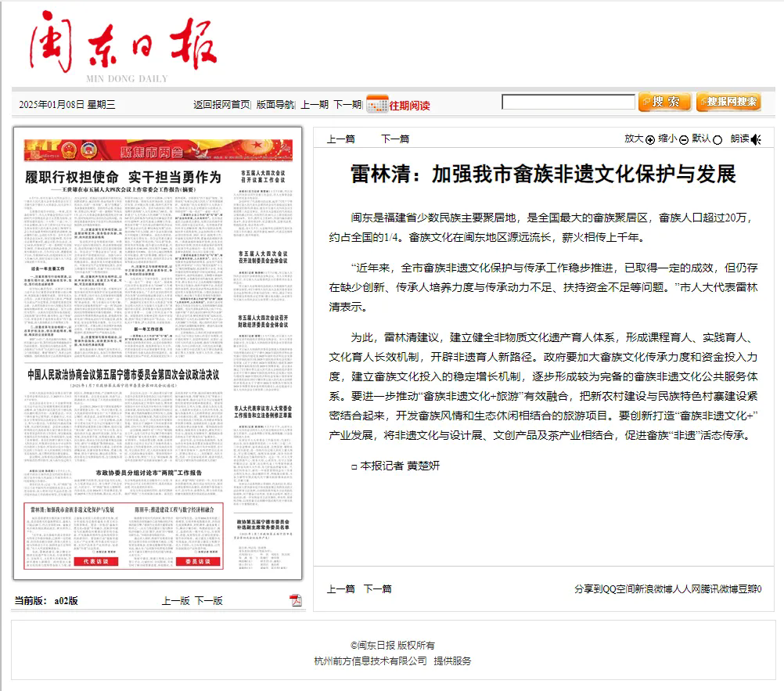Click the paragraph starting “近年来,全市畲族非遗文化
784x691 pixels.
click(543, 287)
